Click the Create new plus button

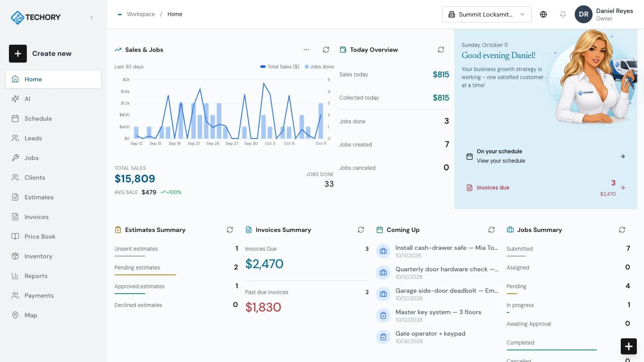coord(18,54)
